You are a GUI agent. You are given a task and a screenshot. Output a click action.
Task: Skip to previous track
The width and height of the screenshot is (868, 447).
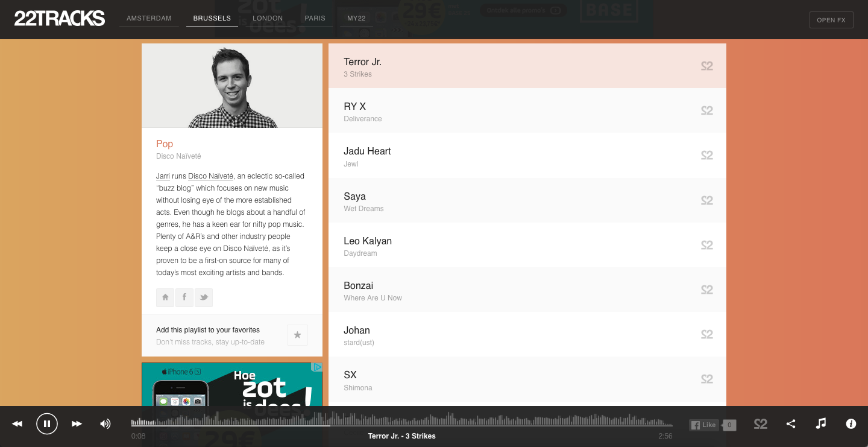click(x=17, y=424)
